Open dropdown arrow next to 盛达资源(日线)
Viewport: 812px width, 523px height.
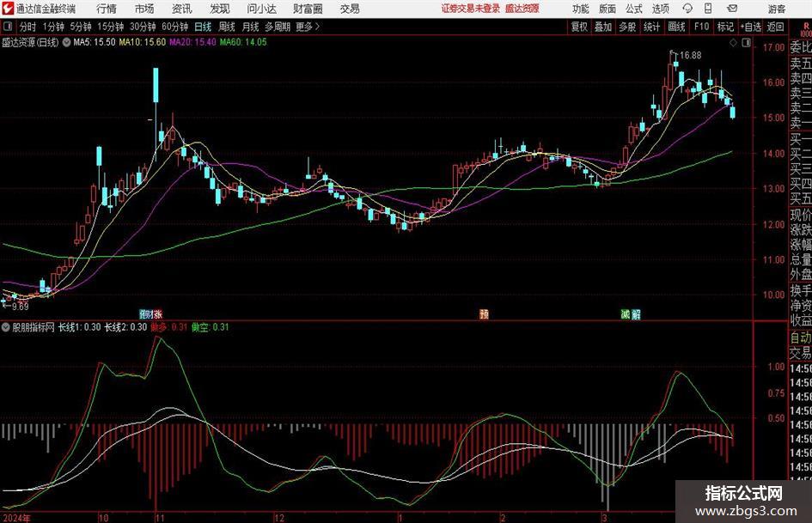pos(66,42)
